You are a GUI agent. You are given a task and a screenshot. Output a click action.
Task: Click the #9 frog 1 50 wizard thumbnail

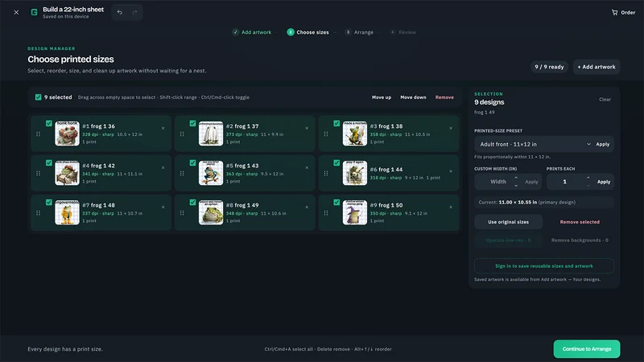tap(355, 212)
